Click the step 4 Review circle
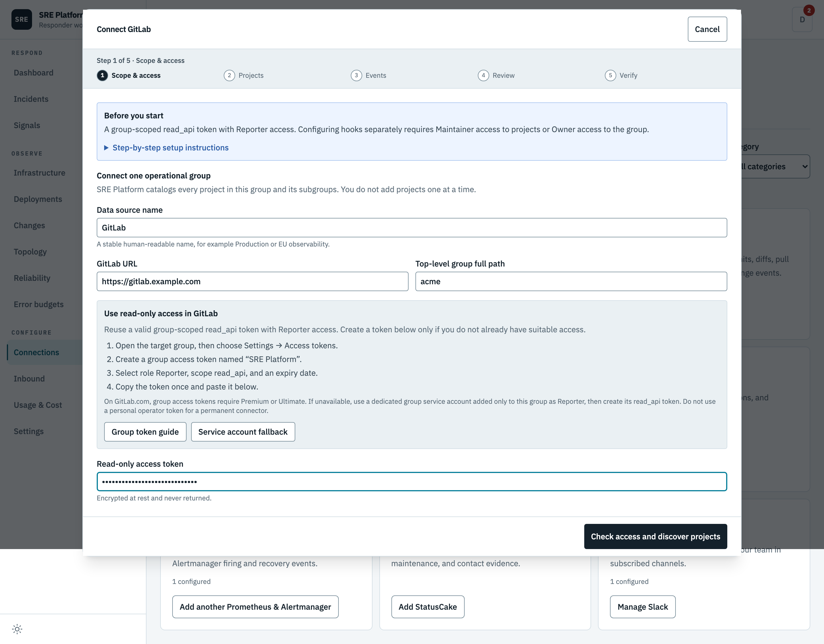824x644 pixels. coord(483,75)
